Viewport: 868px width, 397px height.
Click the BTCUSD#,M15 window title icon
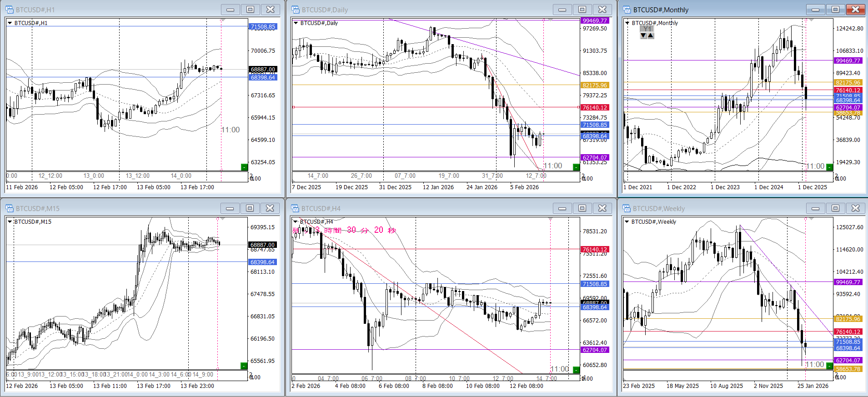(10, 208)
